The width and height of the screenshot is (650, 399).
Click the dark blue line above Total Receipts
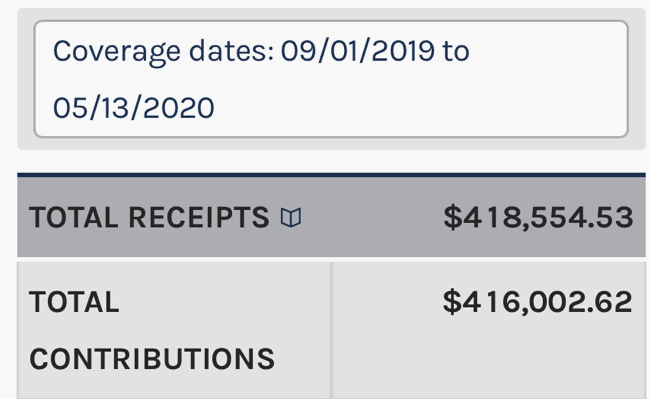pyautogui.click(x=331, y=175)
